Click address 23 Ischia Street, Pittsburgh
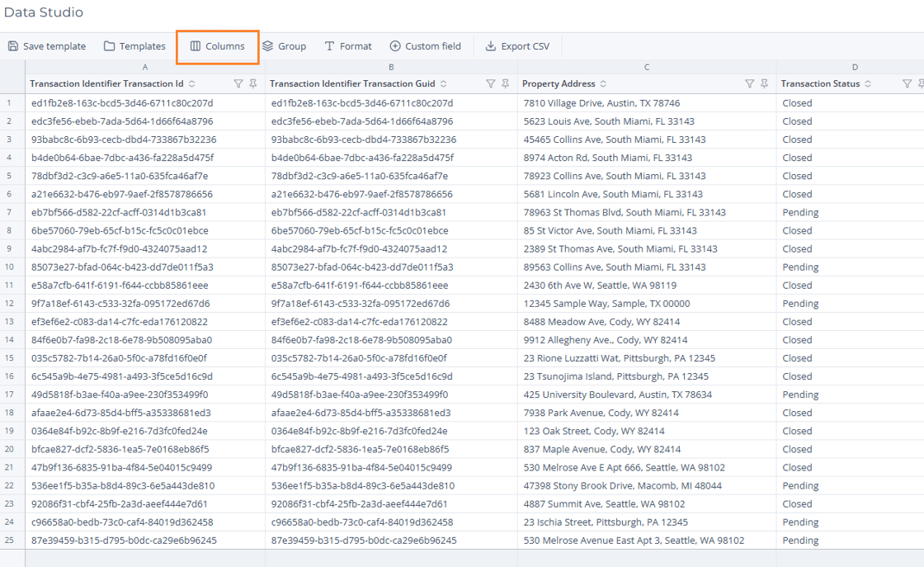Screen dimensions: 924x567 coord(606,522)
